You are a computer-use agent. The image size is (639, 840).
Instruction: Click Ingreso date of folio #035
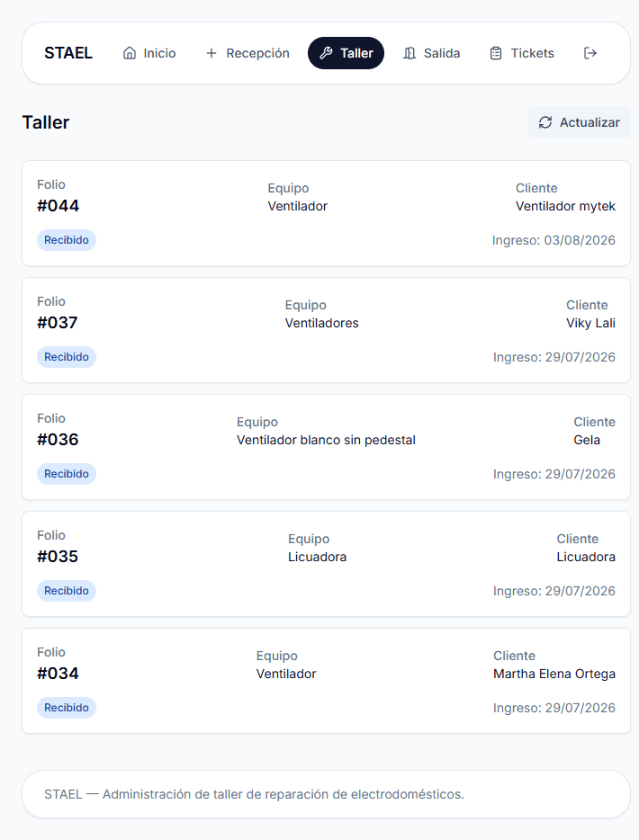(x=554, y=590)
